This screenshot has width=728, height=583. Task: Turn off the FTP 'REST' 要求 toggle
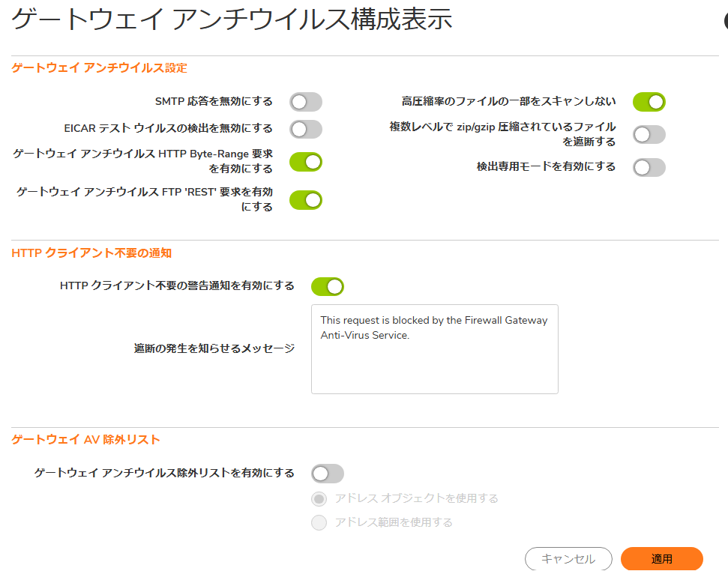tap(305, 200)
